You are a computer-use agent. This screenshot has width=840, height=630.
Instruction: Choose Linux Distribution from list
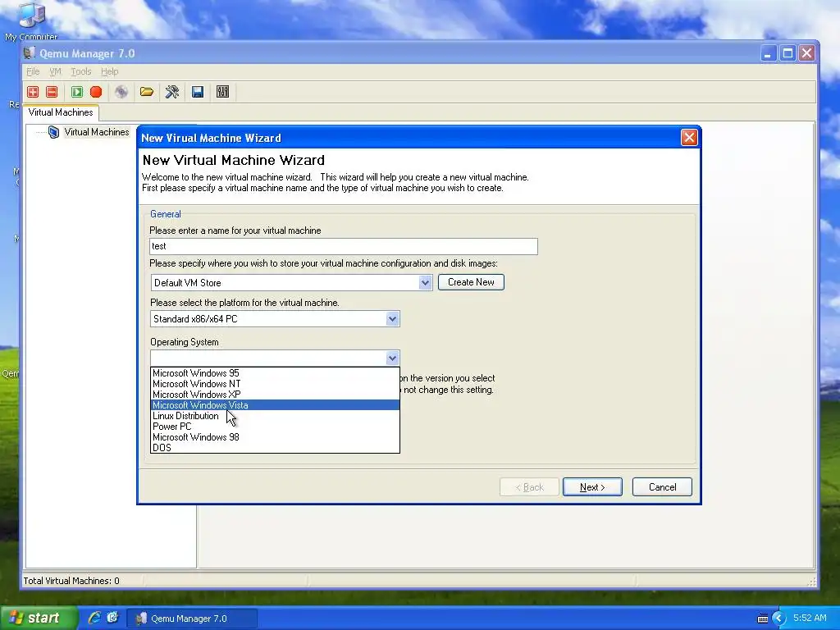coord(275,416)
